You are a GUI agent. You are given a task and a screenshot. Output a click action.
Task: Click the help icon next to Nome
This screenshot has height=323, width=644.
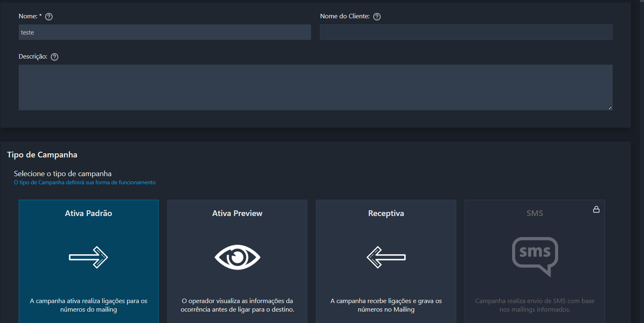[x=49, y=17]
